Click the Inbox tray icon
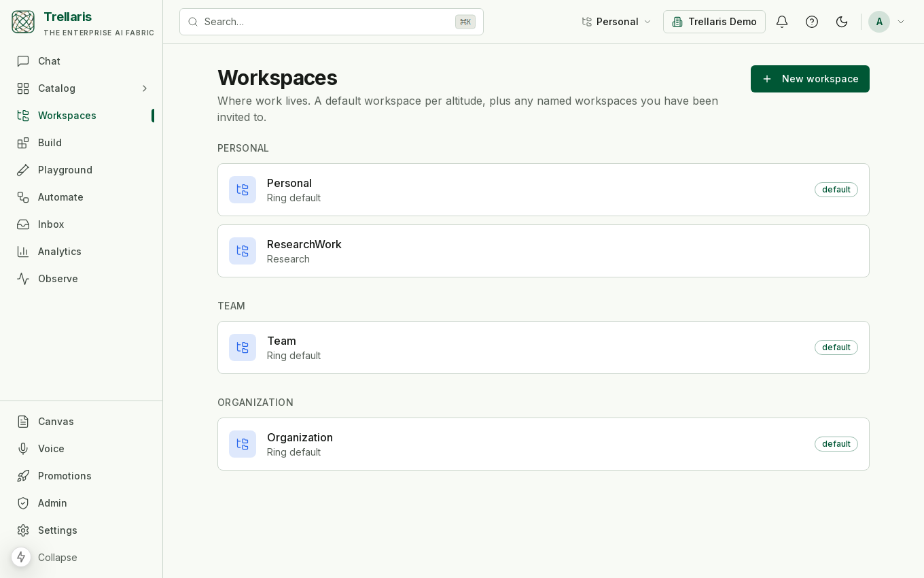 point(23,224)
